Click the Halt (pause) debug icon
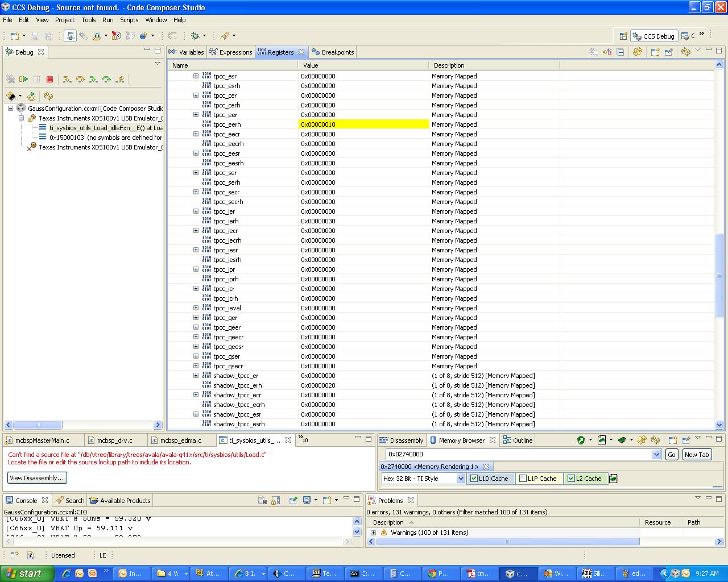728x582 pixels. pyautogui.click(x=36, y=79)
